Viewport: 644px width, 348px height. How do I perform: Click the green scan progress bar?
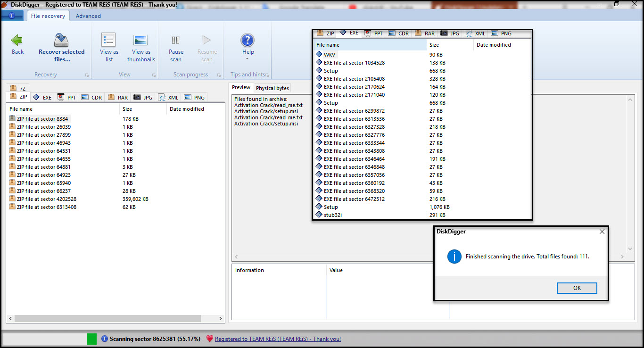click(91, 339)
